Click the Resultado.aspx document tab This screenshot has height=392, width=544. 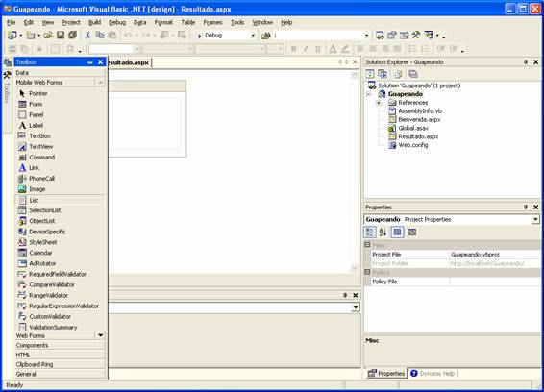pos(130,62)
